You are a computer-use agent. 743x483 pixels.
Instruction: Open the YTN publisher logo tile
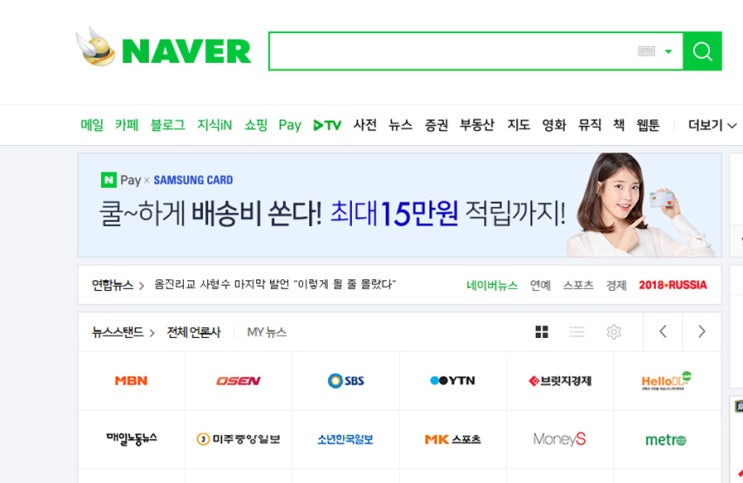click(x=453, y=381)
